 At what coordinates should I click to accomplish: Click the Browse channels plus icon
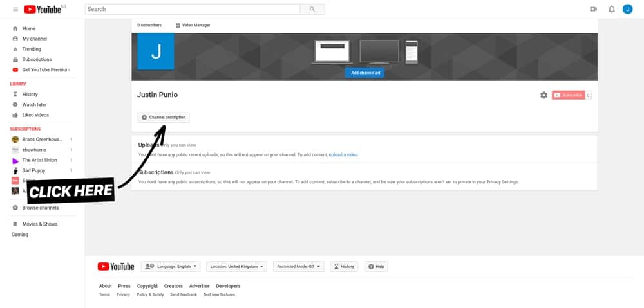click(x=15, y=208)
